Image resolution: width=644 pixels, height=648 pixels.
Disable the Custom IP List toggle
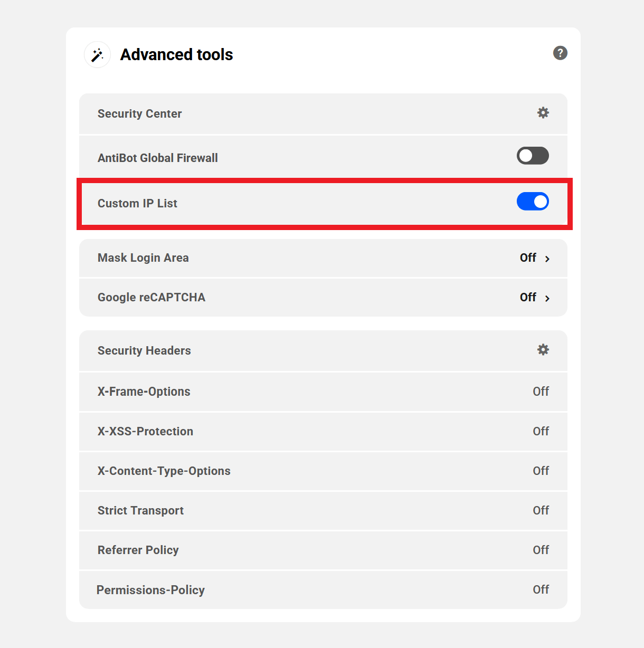point(533,202)
